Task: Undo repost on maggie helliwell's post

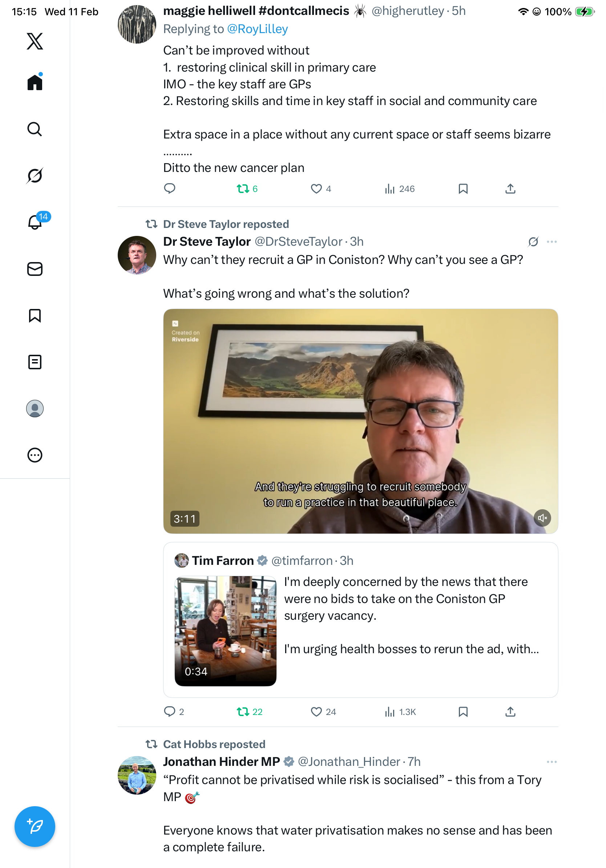Action: tap(243, 189)
